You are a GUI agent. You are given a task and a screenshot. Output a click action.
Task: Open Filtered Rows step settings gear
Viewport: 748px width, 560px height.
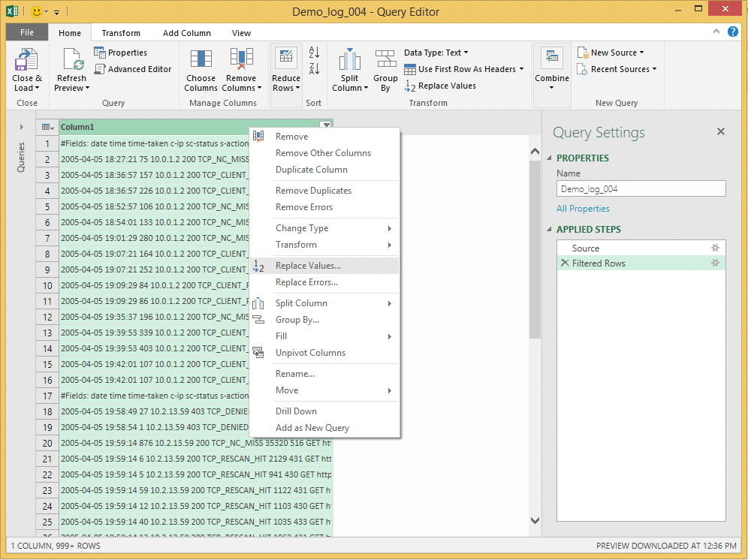pos(715,263)
